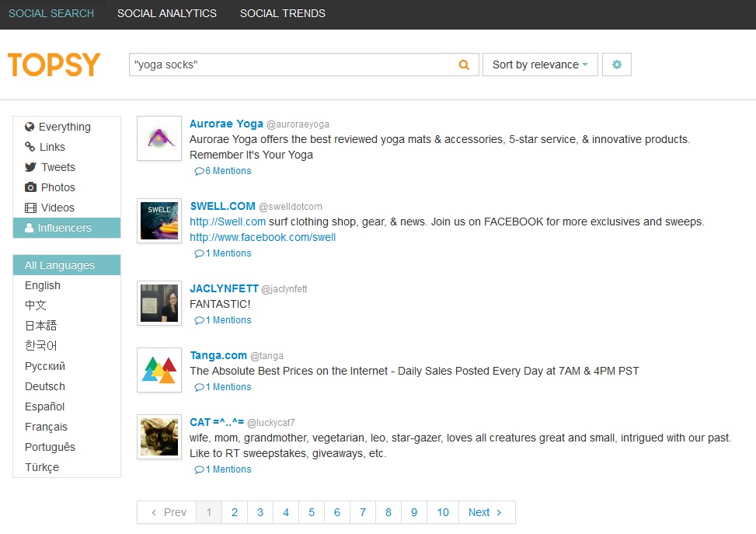Image resolution: width=756 pixels, height=534 pixels.
Task: Open the settings gear button
Action: (617, 65)
